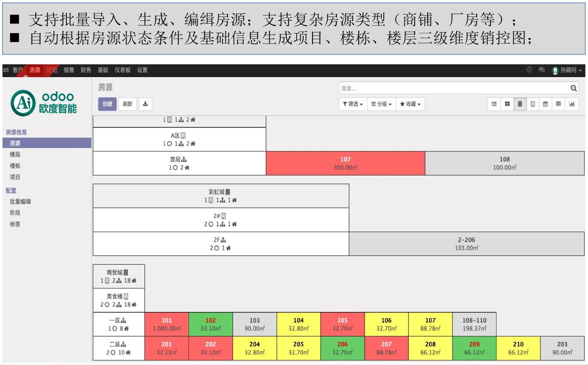Expand the 筛选 filter dropdown
Viewport: 588px width, 365px height.
tap(353, 104)
